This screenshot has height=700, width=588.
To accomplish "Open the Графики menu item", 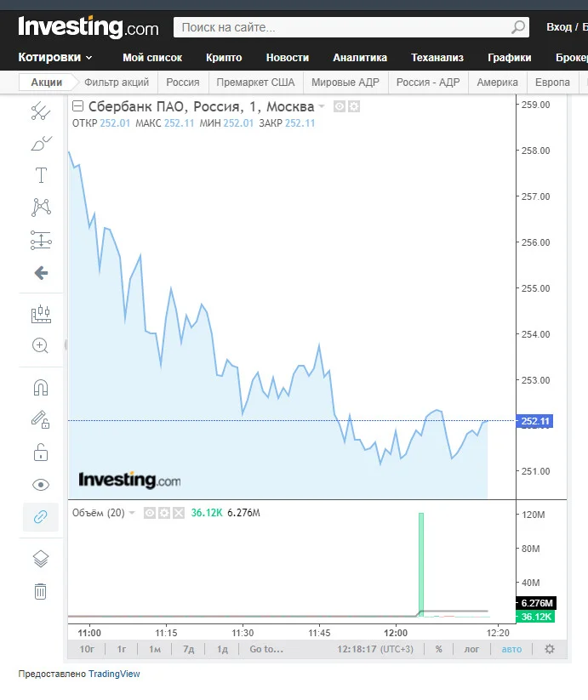I will point(510,58).
